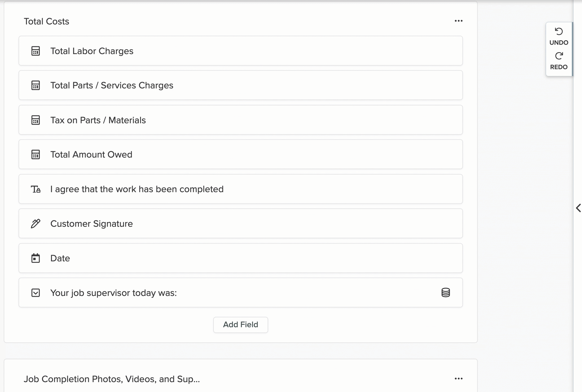Viewport: 582px width, 392px height.
Task: Click the dropdown icon beside job supervisor field
Action: click(x=36, y=293)
